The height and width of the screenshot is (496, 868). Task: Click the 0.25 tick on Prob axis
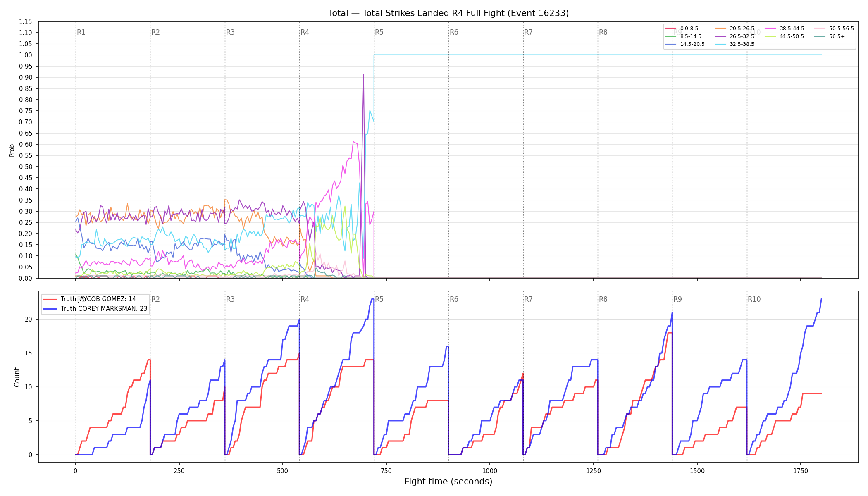25,223
